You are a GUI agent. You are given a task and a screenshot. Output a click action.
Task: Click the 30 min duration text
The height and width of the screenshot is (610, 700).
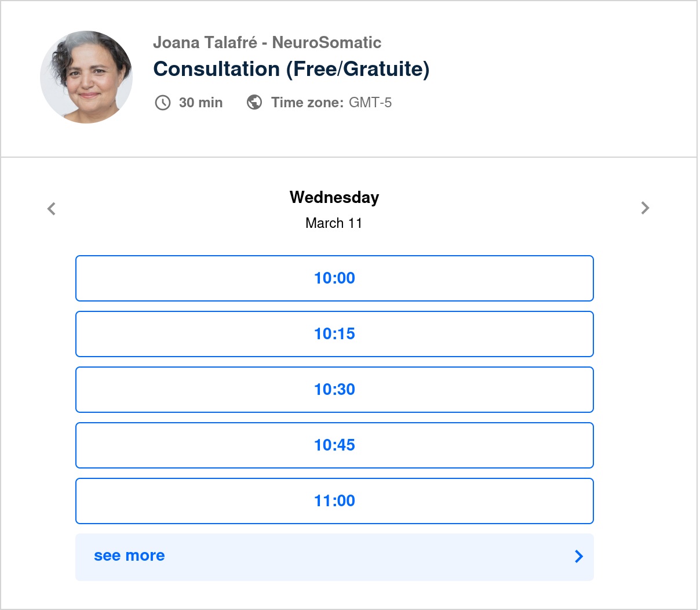(x=200, y=103)
